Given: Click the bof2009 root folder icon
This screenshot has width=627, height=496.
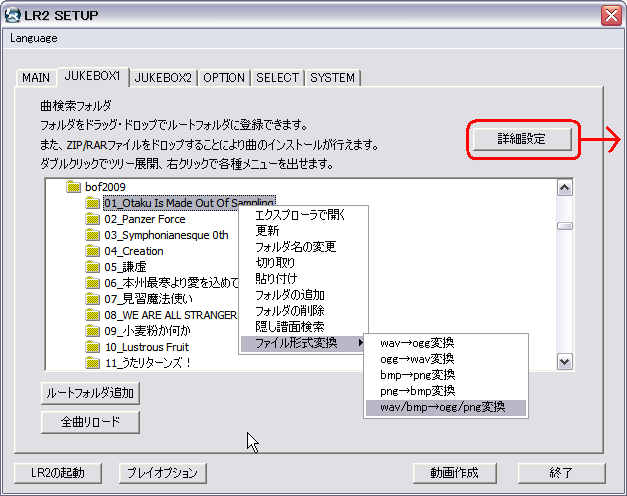Looking at the screenshot, I should [72, 187].
